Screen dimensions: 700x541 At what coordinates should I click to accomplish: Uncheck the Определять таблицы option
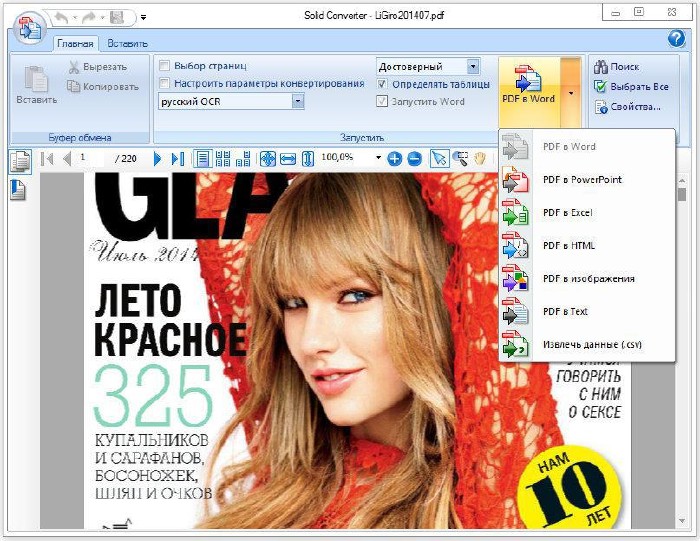point(382,84)
